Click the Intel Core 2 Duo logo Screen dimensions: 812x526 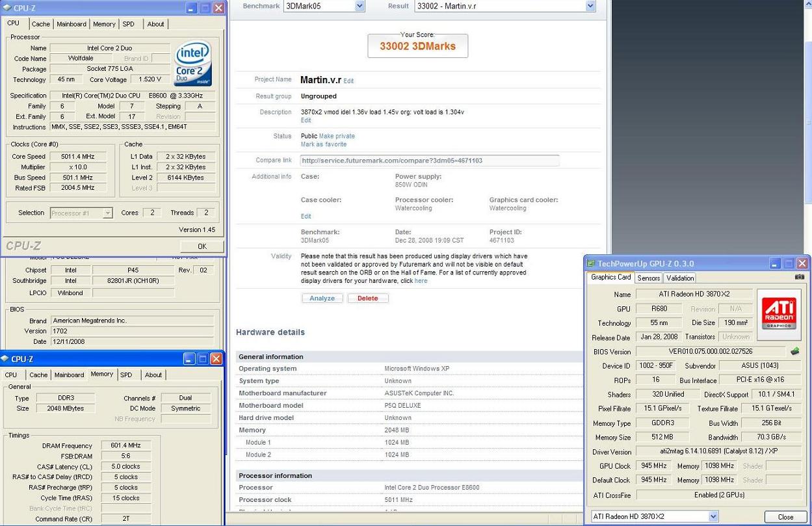coord(193,64)
